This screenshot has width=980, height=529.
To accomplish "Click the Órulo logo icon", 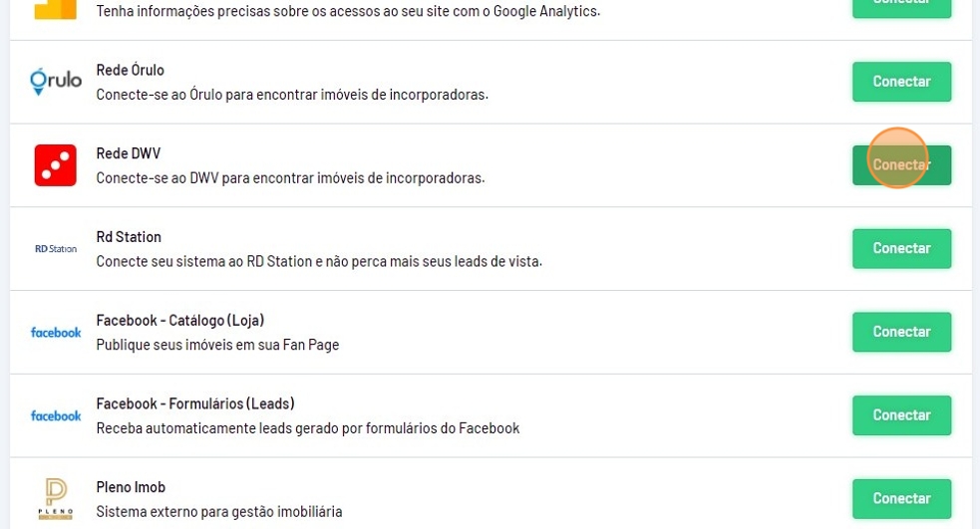I will pos(56,82).
